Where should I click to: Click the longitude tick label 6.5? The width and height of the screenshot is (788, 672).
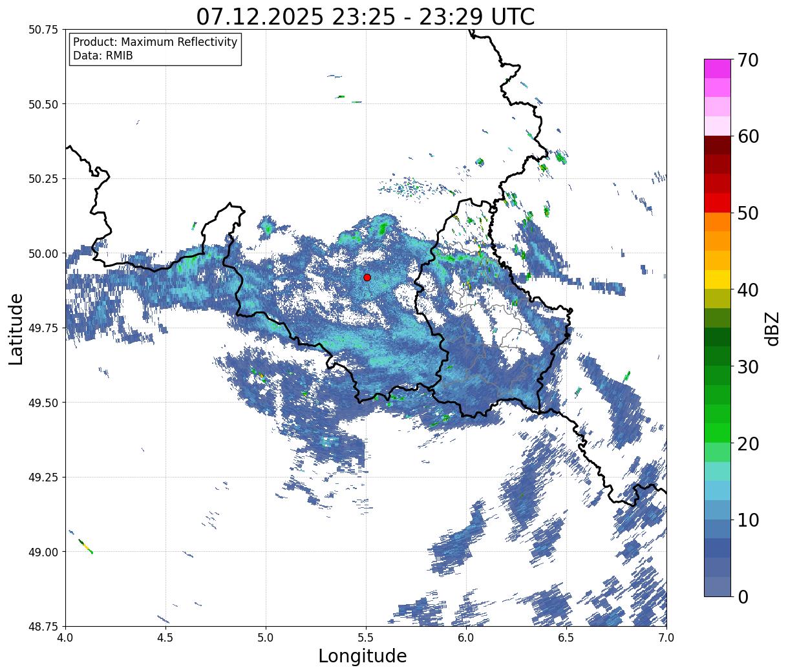pyautogui.click(x=566, y=637)
